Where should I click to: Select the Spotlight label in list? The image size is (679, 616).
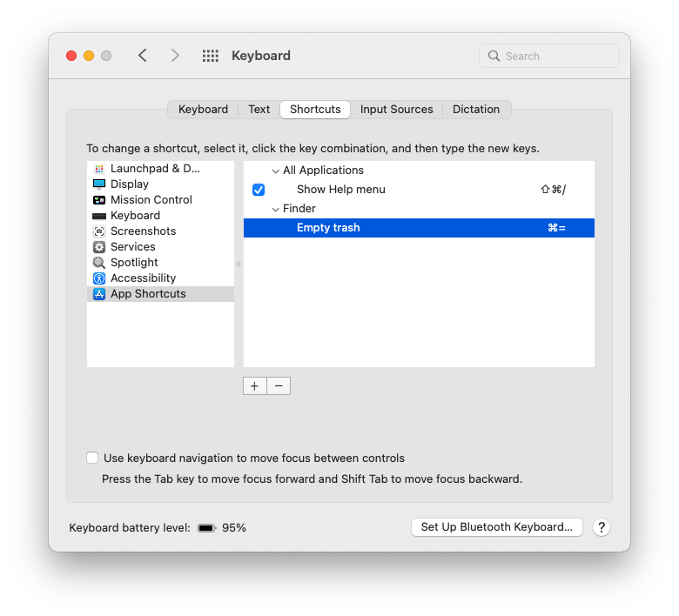pos(134,263)
